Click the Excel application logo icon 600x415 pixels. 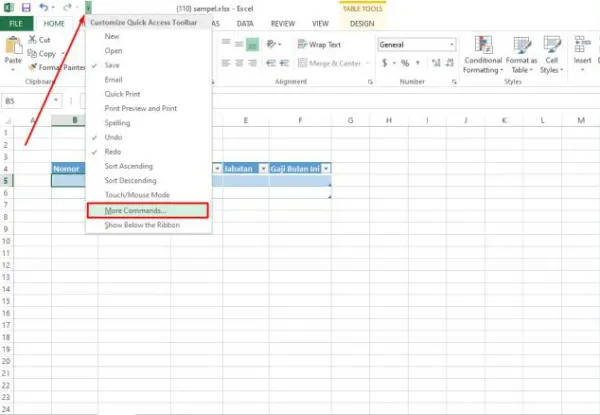pyautogui.click(x=9, y=7)
